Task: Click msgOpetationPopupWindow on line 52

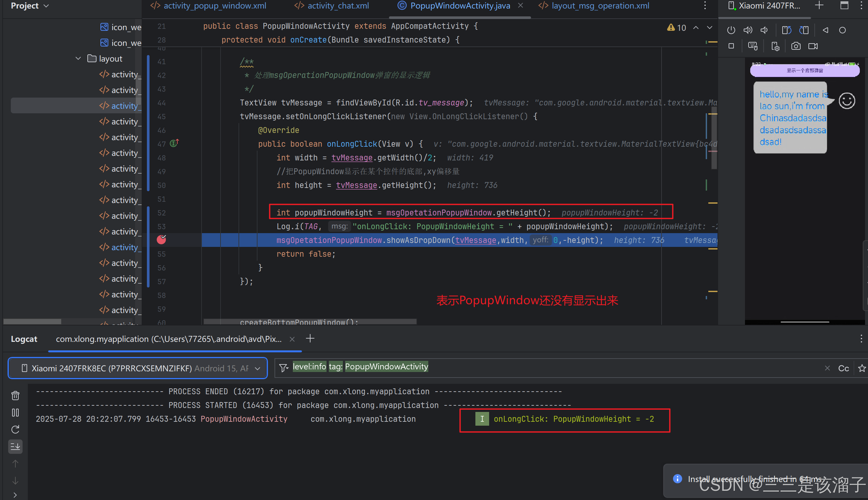Action: click(439, 213)
